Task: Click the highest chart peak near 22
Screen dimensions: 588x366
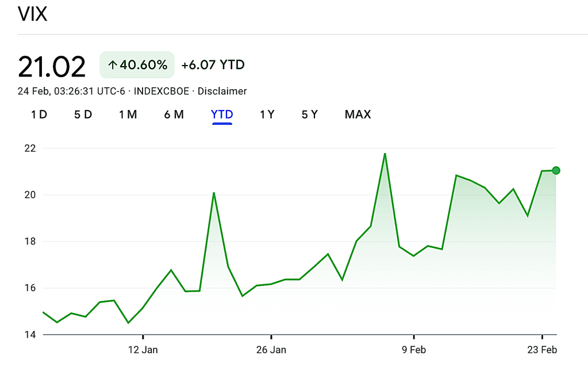Action: (x=385, y=154)
